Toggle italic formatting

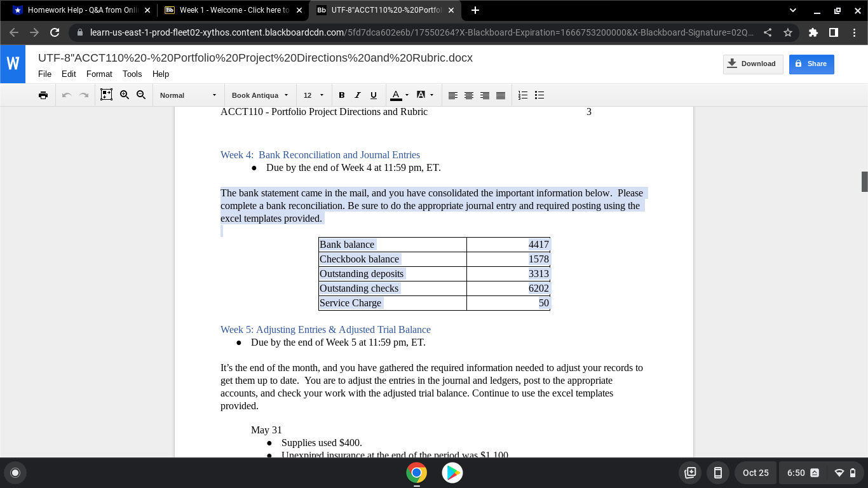point(357,95)
